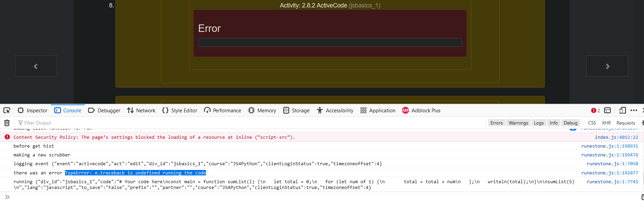Click the 'logging event' log line

tap(198, 164)
